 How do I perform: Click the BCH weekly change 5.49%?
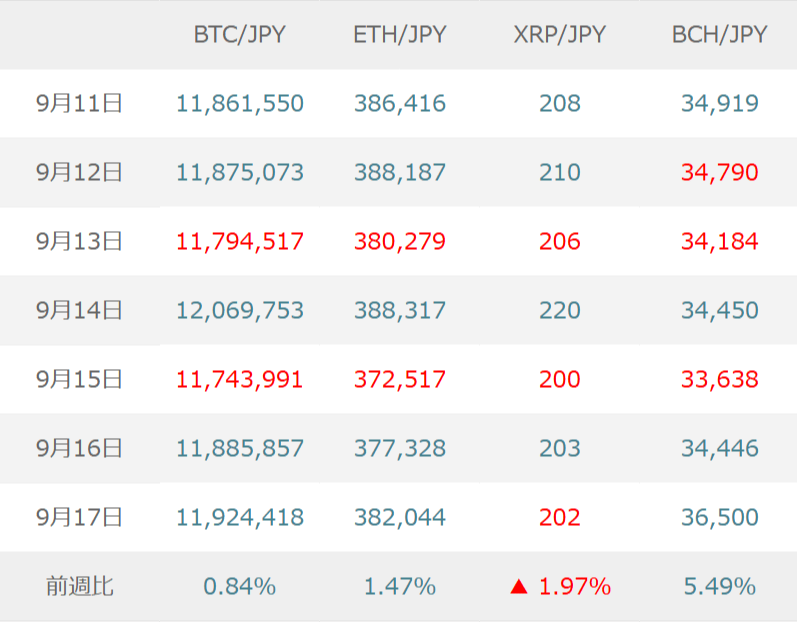tap(720, 586)
